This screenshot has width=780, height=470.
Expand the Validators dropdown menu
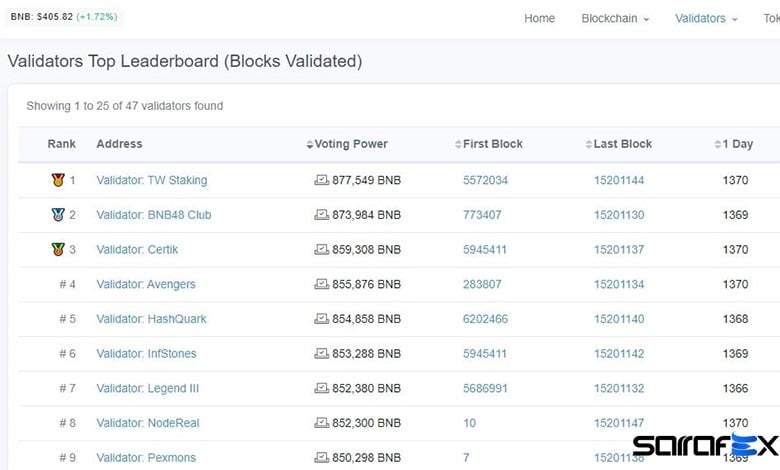coord(706,18)
